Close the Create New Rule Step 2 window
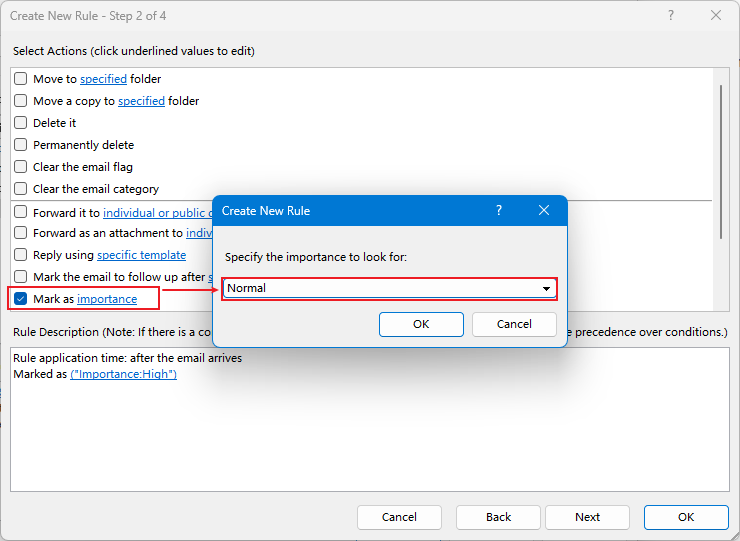 tap(715, 16)
